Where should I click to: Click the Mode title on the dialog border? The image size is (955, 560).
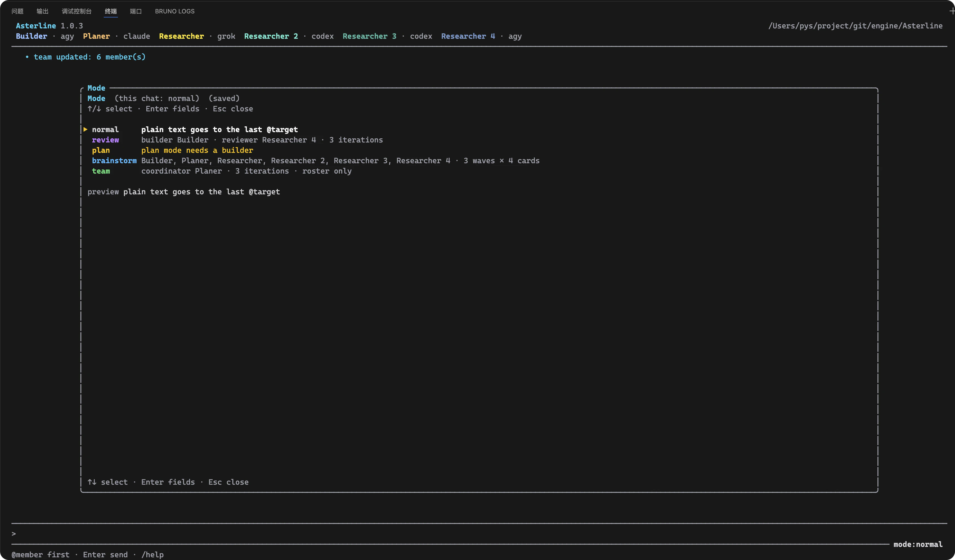coord(96,88)
